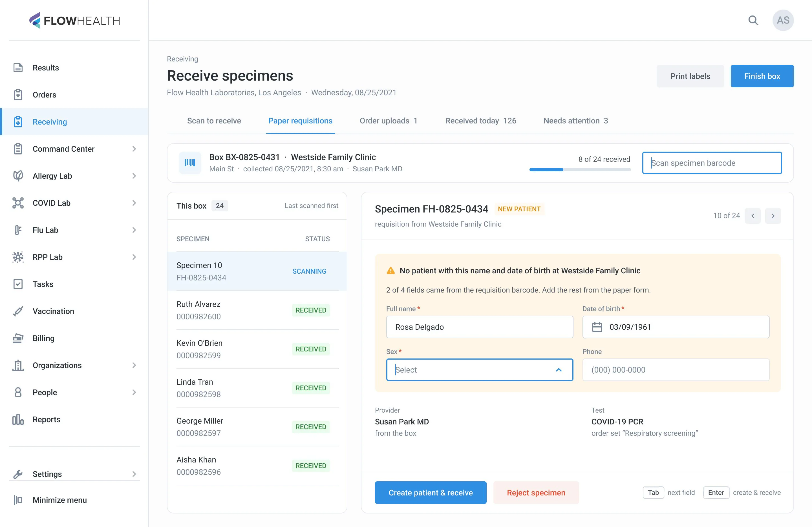Change the 'Last scanned first' sort order

tap(311, 206)
